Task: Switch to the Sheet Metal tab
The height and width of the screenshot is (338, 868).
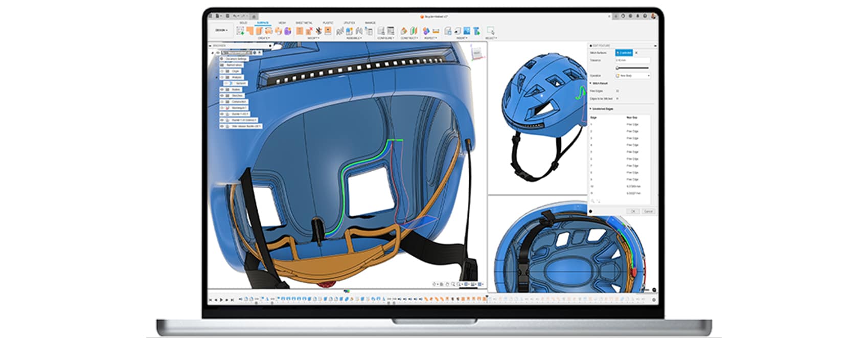Action: pos(304,23)
